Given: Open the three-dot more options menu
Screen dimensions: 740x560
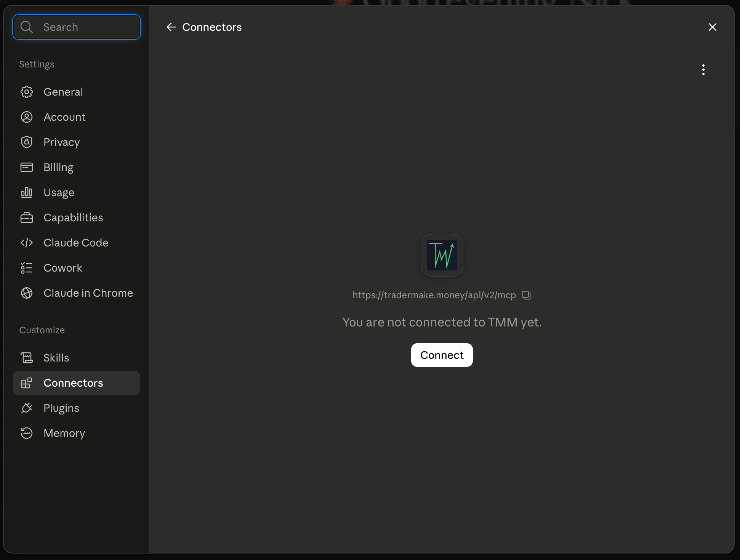Looking at the screenshot, I should [x=703, y=70].
